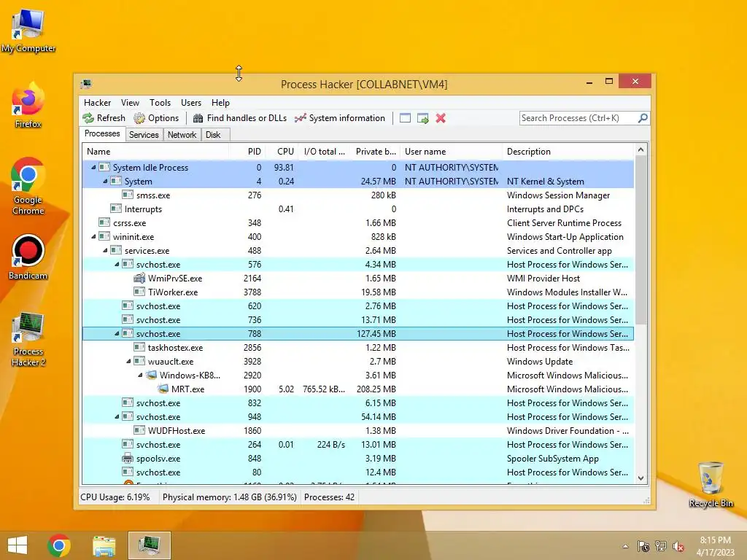Click the Process Hacker taskbar button
Screen dimensions: 747x560
pyautogui.click(x=149, y=545)
